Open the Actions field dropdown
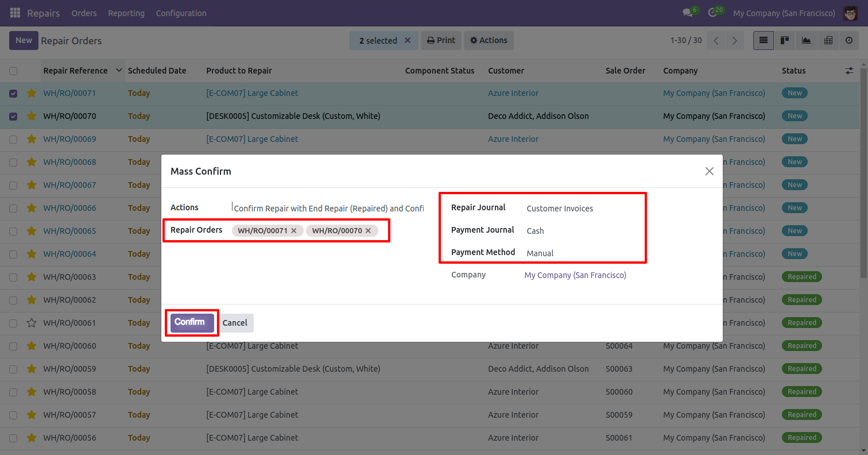The image size is (868, 455). pos(328,208)
